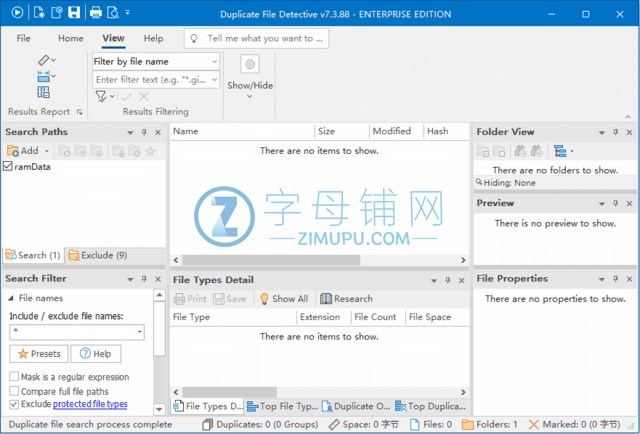This screenshot has height=434, width=640.
Task: Close the File Types Detail panel
Action: 462,280
